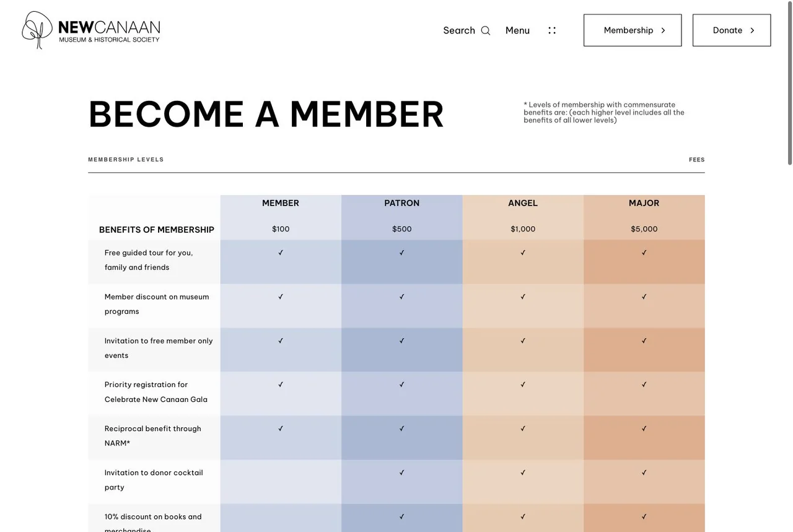Click Angel checkmark for 10% books discount
Image resolution: width=793 pixels, height=532 pixels.
coord(523,517)
